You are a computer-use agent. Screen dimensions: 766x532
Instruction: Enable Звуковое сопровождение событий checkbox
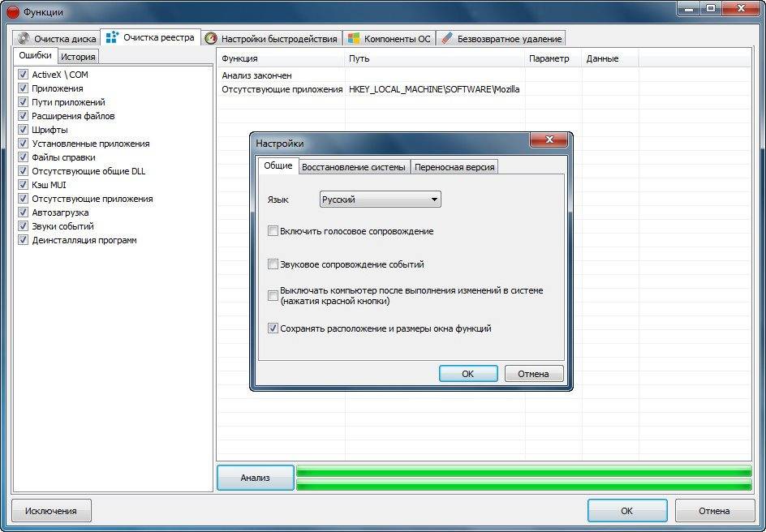[273, 264]
